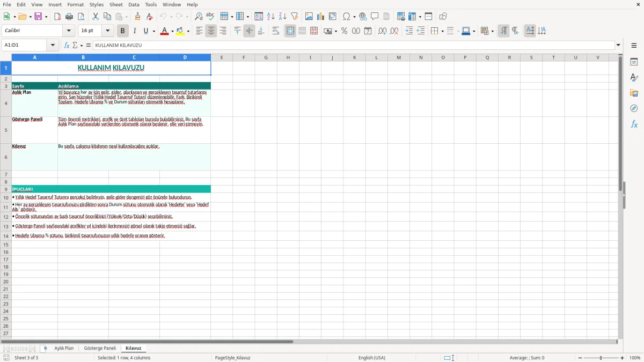Toggle Right-To-Left text direction

pos(515,31)
